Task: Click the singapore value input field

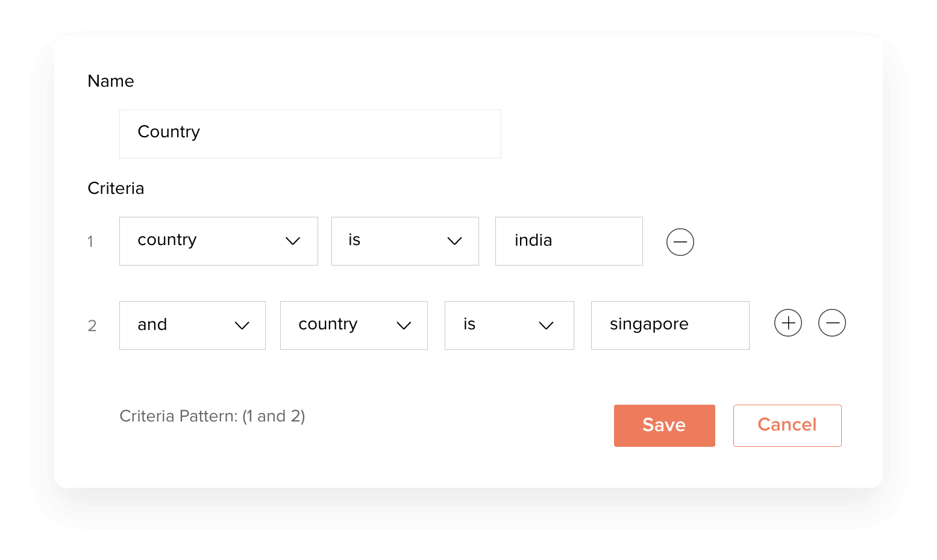Action: [670, 325]
